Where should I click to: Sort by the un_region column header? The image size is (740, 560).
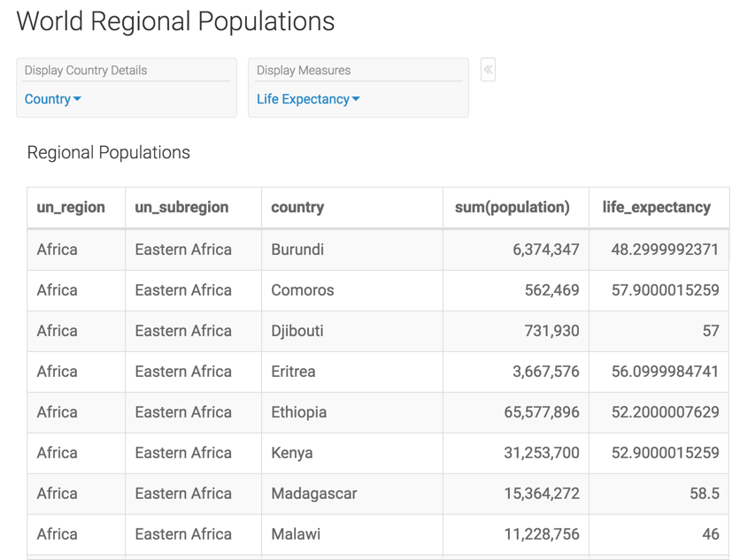[71, 207]
